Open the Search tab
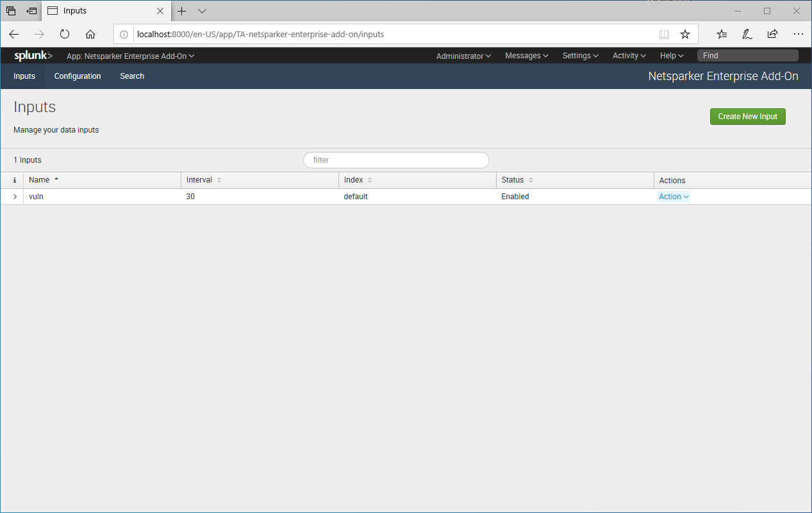 pyautogui.click(x=131, y=76)
